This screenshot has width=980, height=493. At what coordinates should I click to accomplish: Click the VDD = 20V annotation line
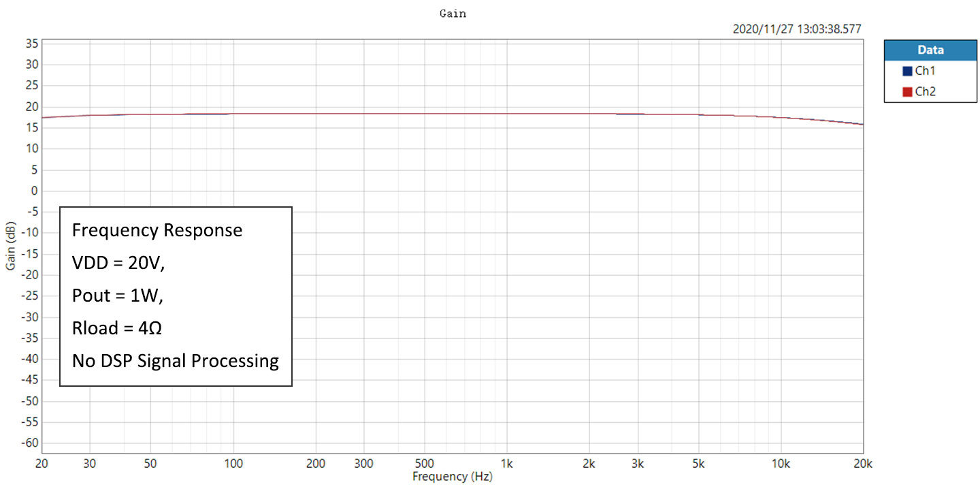coord(118,263)
